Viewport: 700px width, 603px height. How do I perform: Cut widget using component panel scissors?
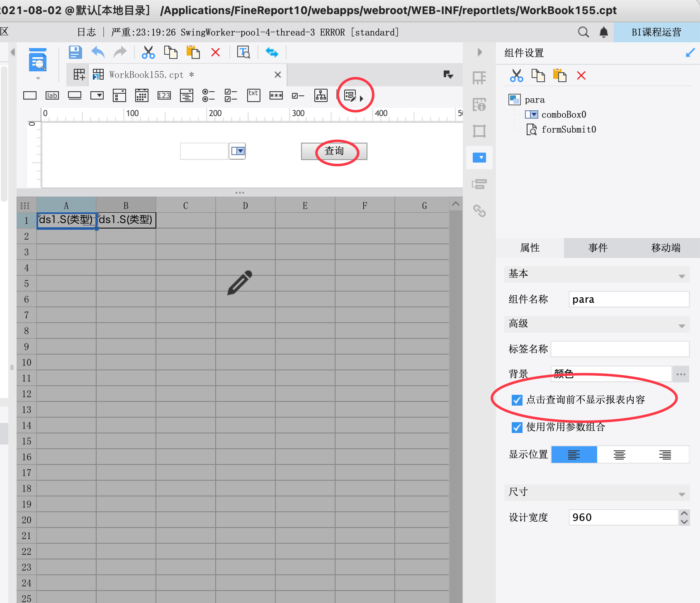tap(516, 75)
